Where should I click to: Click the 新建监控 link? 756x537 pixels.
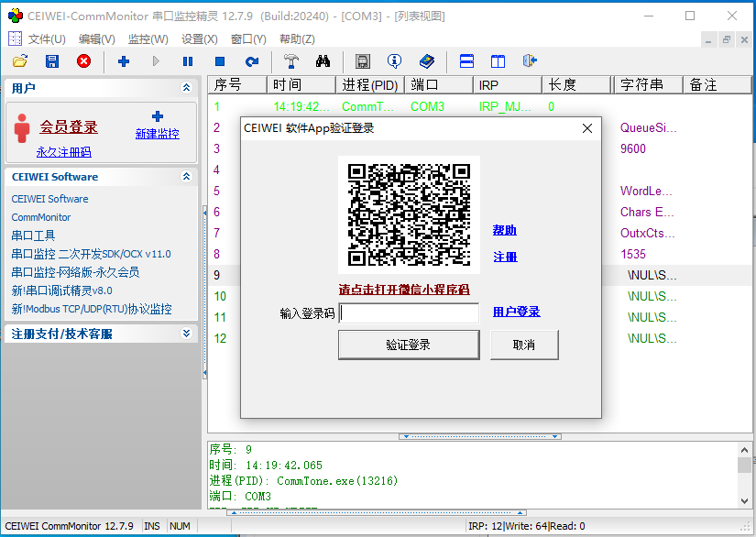click(158, 134)
